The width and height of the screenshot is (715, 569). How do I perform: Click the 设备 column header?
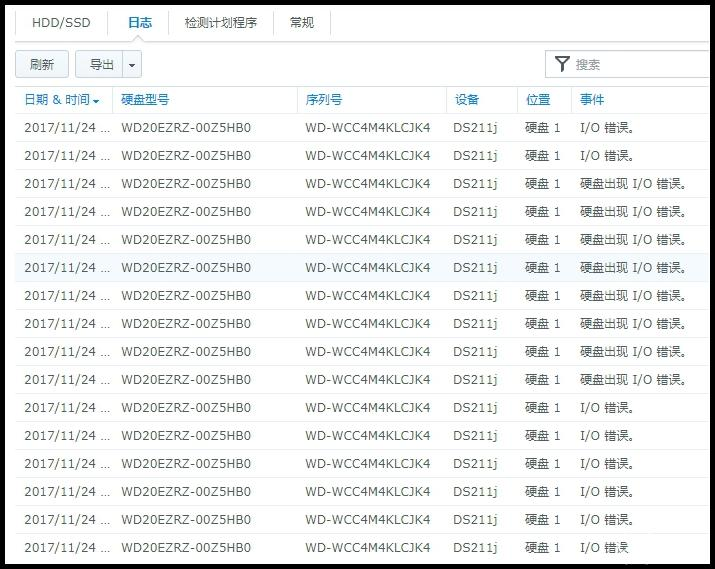point(467,100)
